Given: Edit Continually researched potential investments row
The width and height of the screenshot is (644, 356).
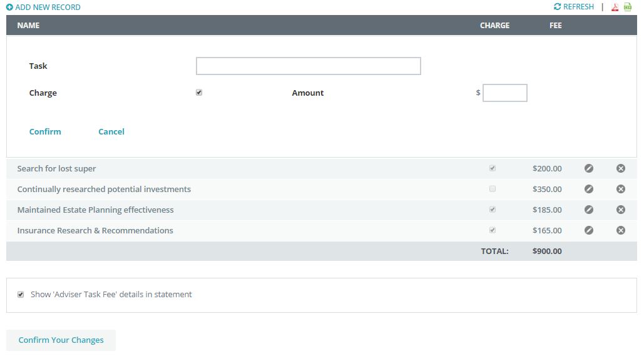Looking at the screenshot, I should pyautogui.click(x=588, y=189).
